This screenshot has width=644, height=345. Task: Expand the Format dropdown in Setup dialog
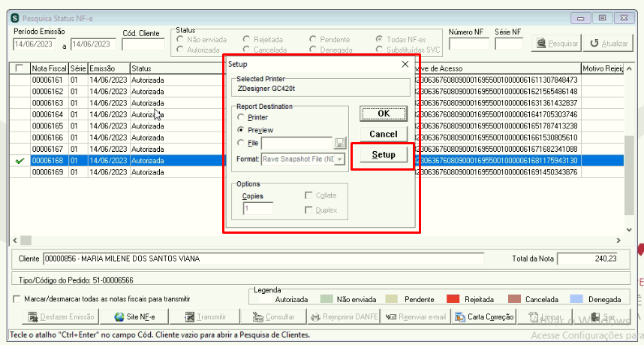[x=340, y=159]
